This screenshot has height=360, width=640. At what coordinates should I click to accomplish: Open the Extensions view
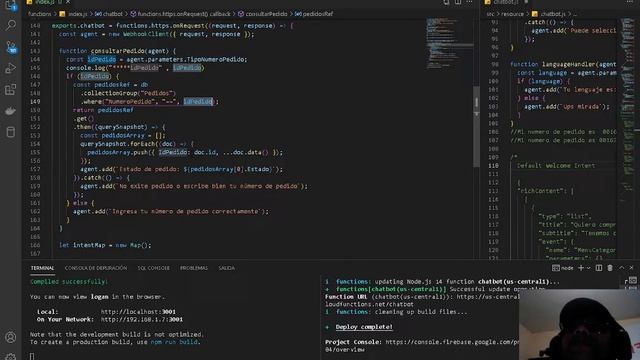[x=11, y=89]
